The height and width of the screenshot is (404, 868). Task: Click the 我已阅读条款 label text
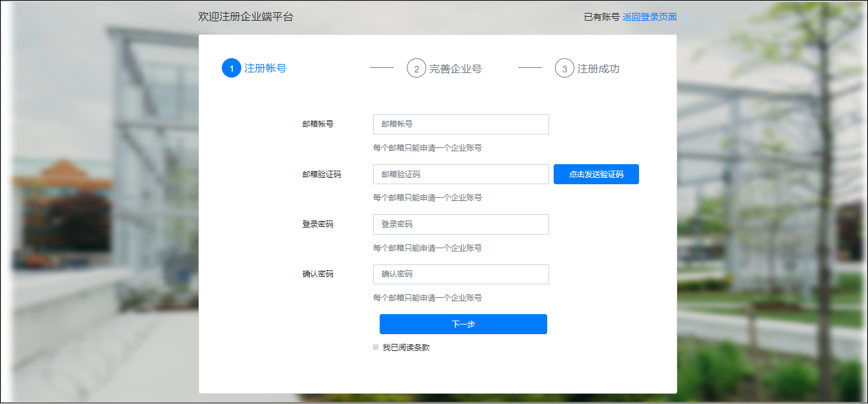click(x=406, y=347)
